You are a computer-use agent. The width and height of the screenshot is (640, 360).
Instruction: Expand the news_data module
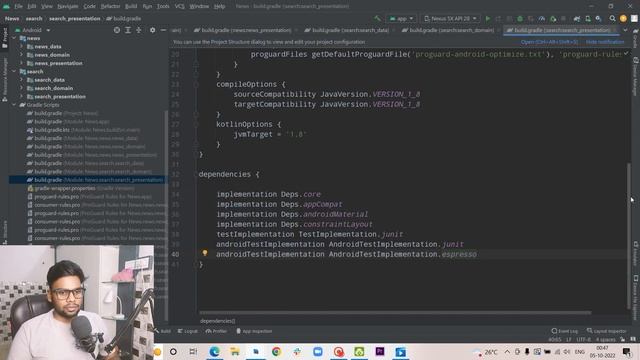tap(22, 47)
